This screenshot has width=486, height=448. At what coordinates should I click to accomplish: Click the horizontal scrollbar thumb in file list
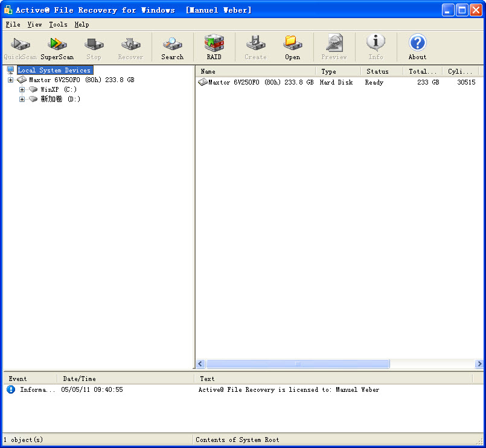[297, 364]
